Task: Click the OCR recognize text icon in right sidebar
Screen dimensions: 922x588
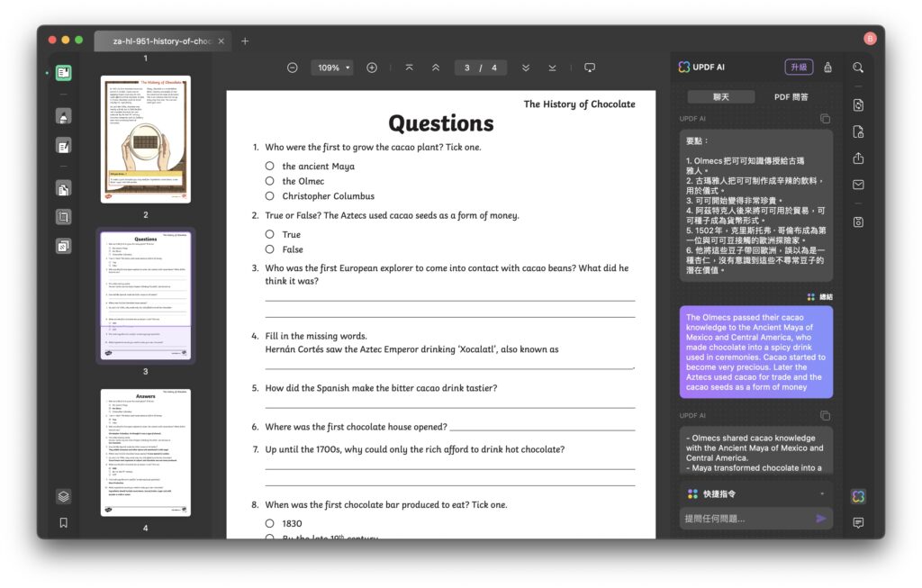Action: click(858, 105)
